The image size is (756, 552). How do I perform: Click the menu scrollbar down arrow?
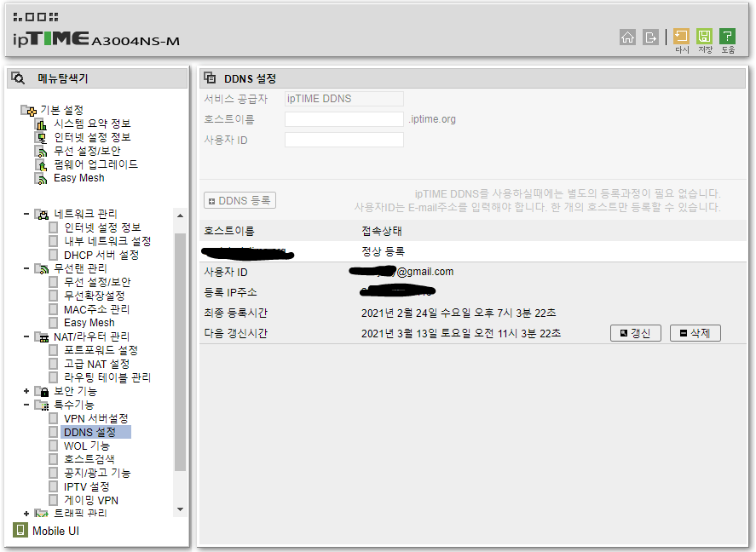point(181,509)
